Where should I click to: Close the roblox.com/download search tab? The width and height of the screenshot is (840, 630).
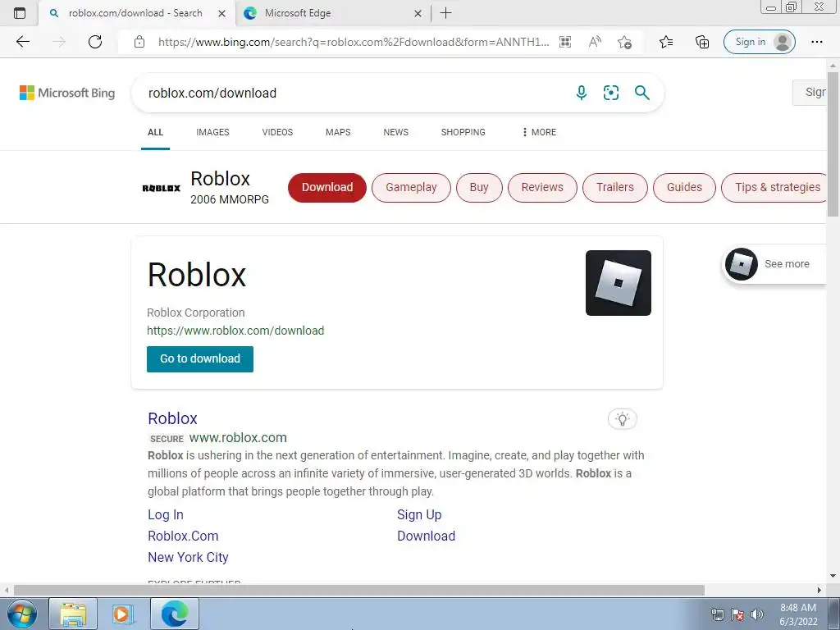(221, 13)
